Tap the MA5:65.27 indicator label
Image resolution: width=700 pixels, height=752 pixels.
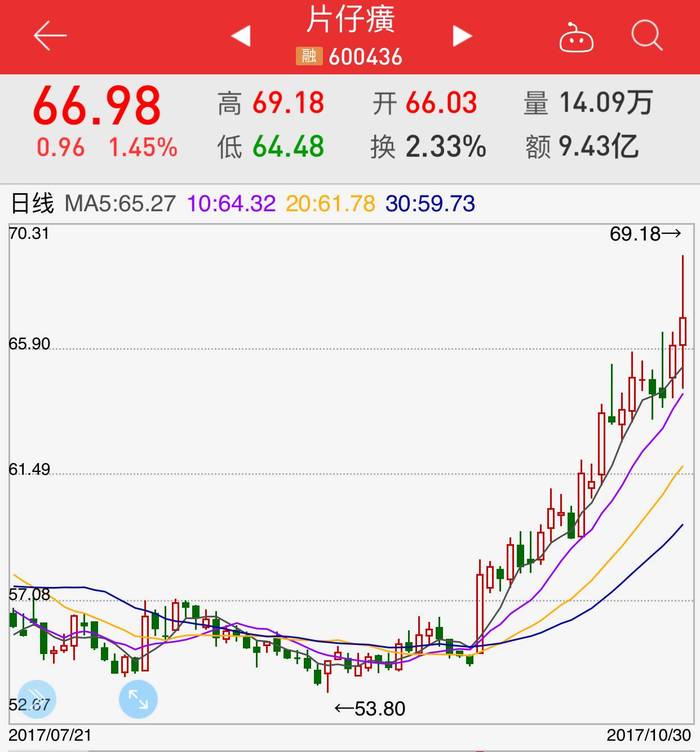click(120, 203)
